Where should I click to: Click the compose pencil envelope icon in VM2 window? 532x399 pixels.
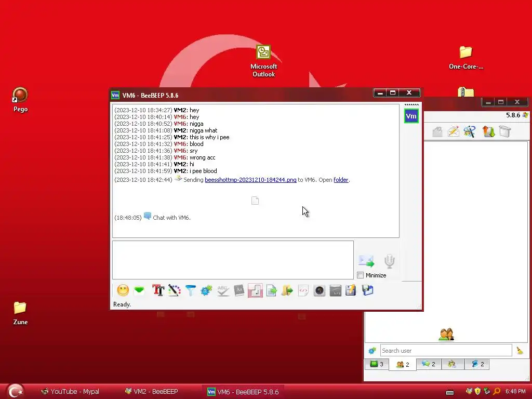pos(453,131)
